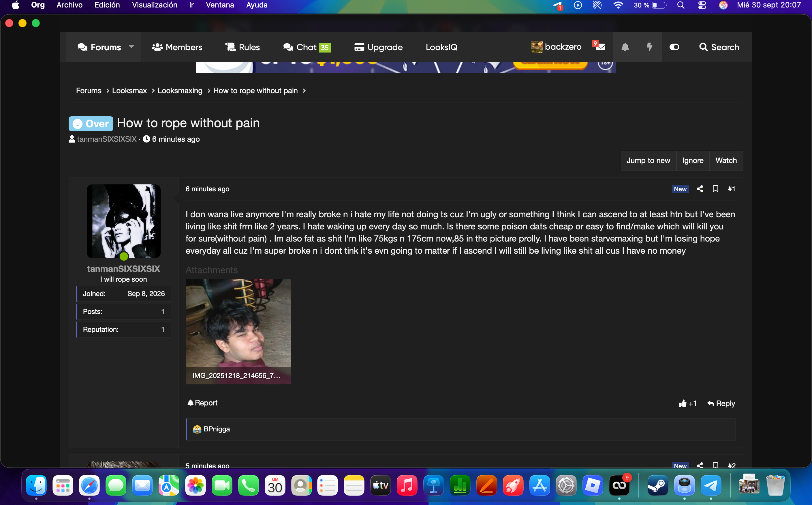
Task: Open the inbox envelope icon with 9 badge
Action: [599, 46]
